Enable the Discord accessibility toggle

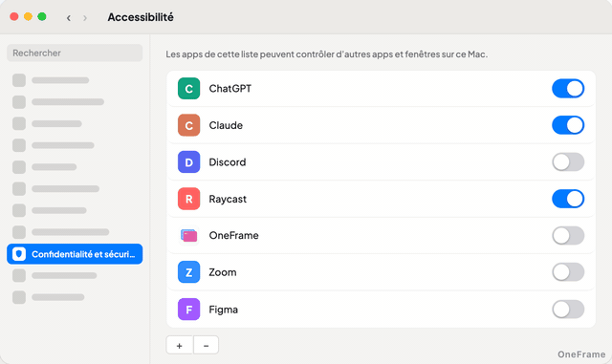(568, 161)
